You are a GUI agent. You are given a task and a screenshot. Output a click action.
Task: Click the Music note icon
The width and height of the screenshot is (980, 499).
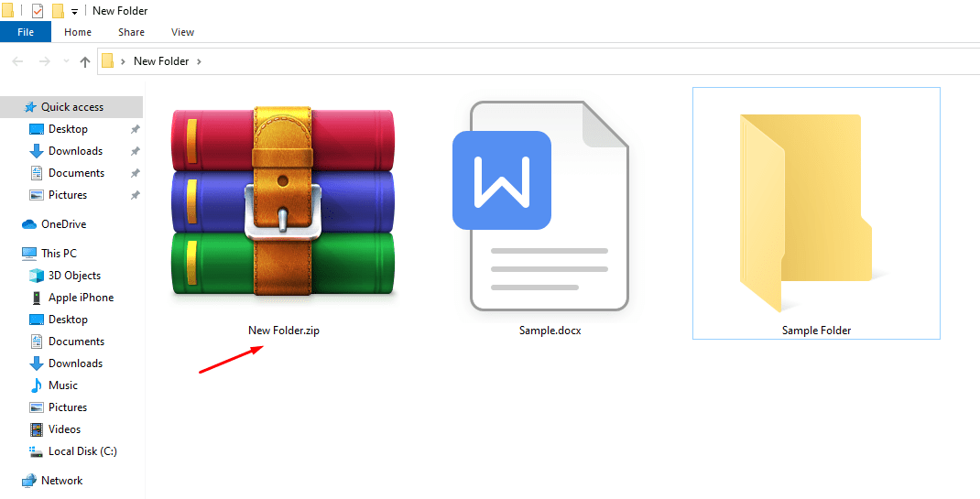[x=37, y=385]
